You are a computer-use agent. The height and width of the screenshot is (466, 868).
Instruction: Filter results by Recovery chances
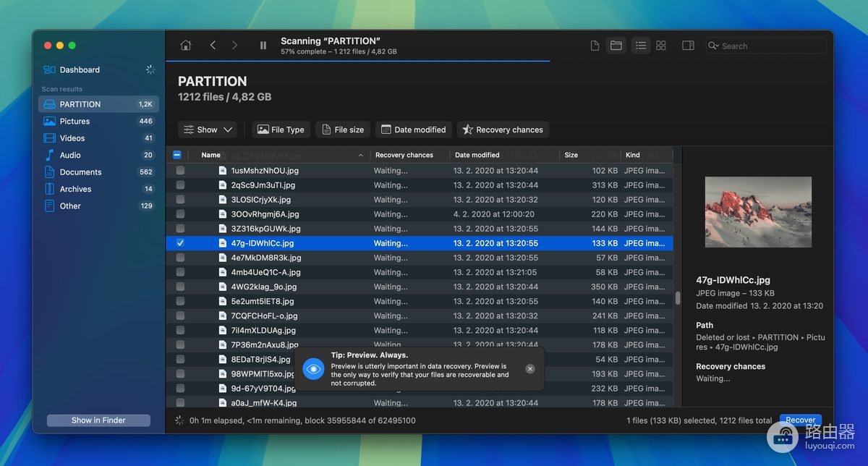coord(503,130)
